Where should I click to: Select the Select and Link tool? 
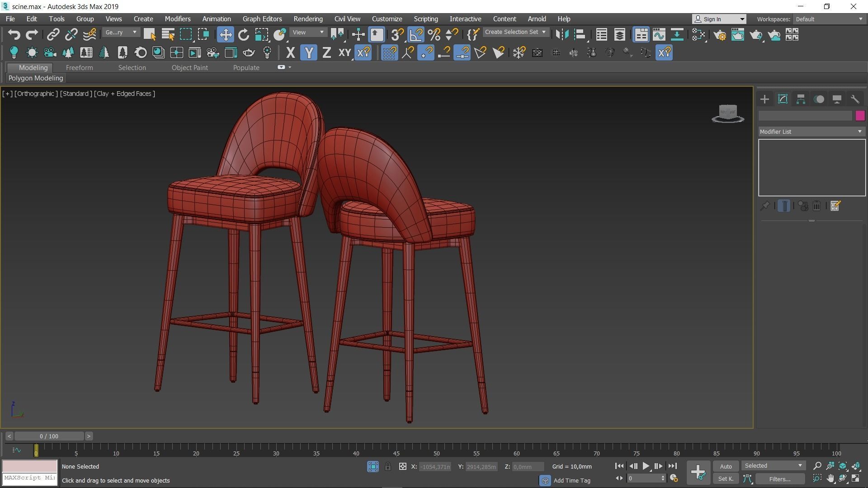tap(53, 35)
